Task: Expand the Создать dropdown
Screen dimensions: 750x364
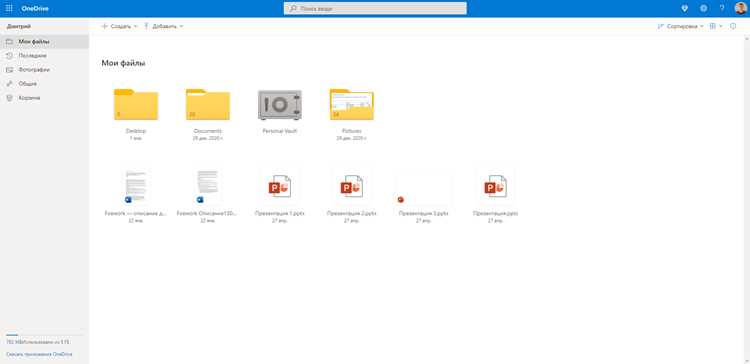Action: click(119, 26)
